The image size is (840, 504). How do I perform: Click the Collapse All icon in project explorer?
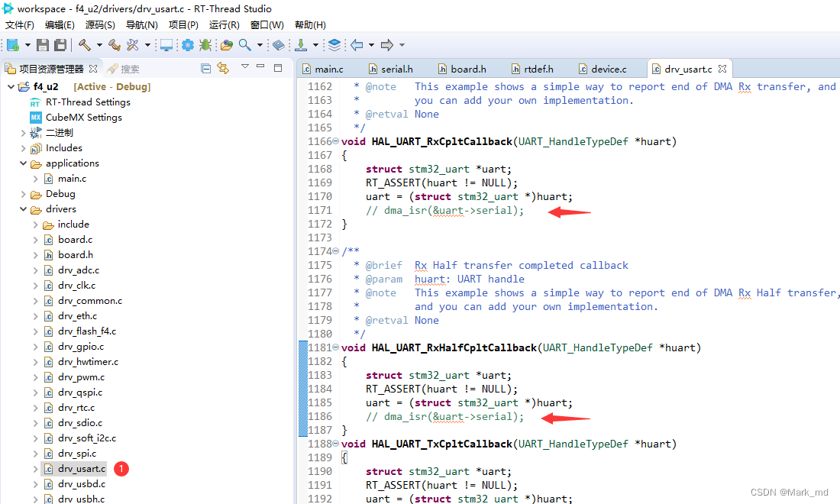tap(205, 68)
